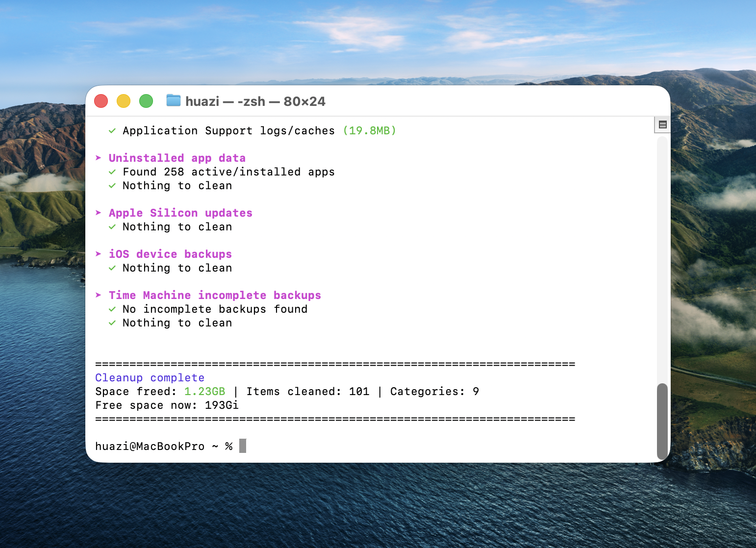
Task: Click the Free space now: 193Gi line
Action: pyautogui.click(x=167, y=405)
